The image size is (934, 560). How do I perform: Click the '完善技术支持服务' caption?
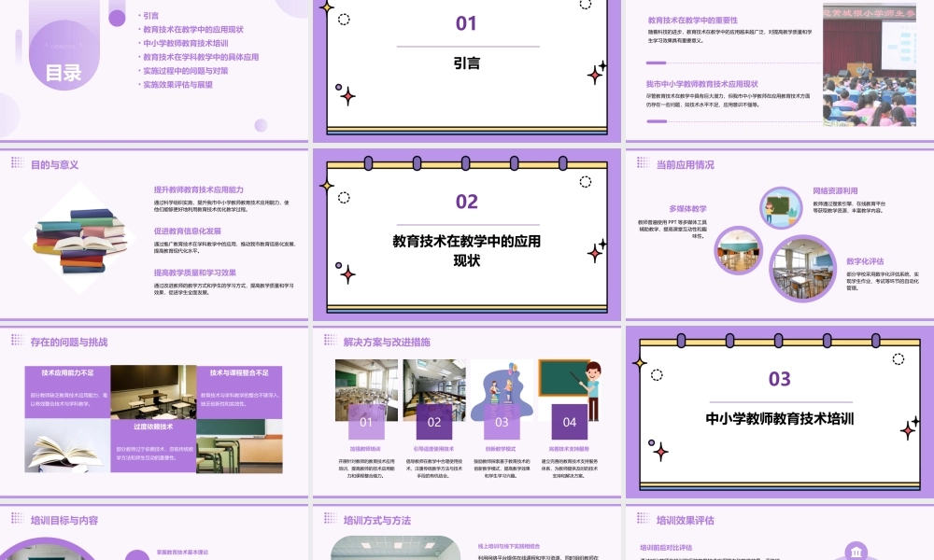569,449
